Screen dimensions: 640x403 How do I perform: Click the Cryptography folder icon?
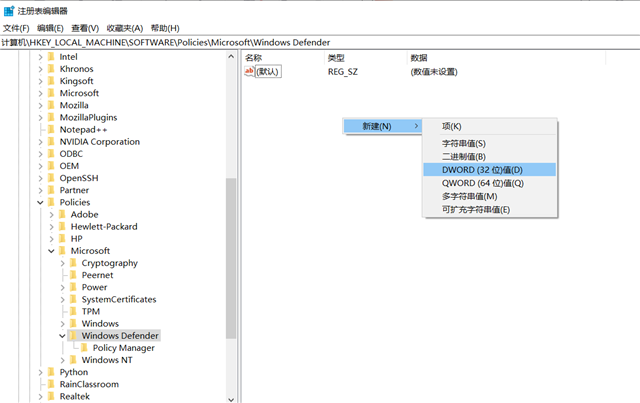coord(73,263)
